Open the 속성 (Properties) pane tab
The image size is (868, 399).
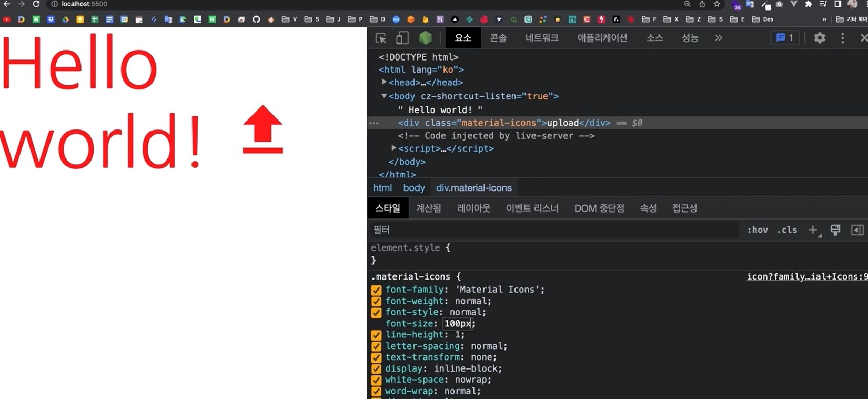[648, 208]
